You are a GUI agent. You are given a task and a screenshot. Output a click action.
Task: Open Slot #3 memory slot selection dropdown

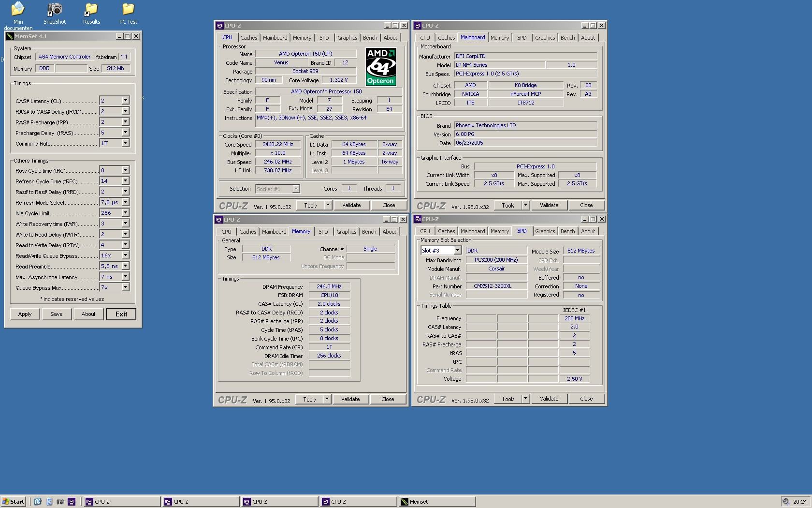pos(457,251)
